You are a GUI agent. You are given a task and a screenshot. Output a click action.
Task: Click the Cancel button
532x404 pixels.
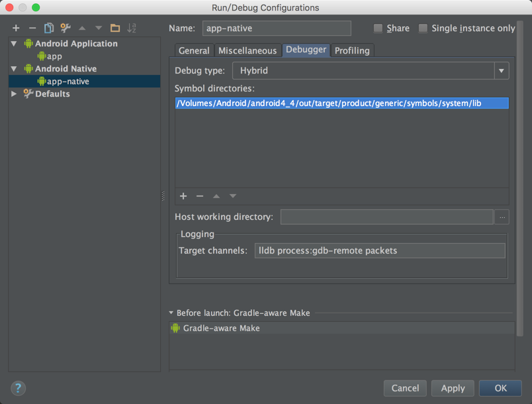pyautogui.click(x=405, y=388)
